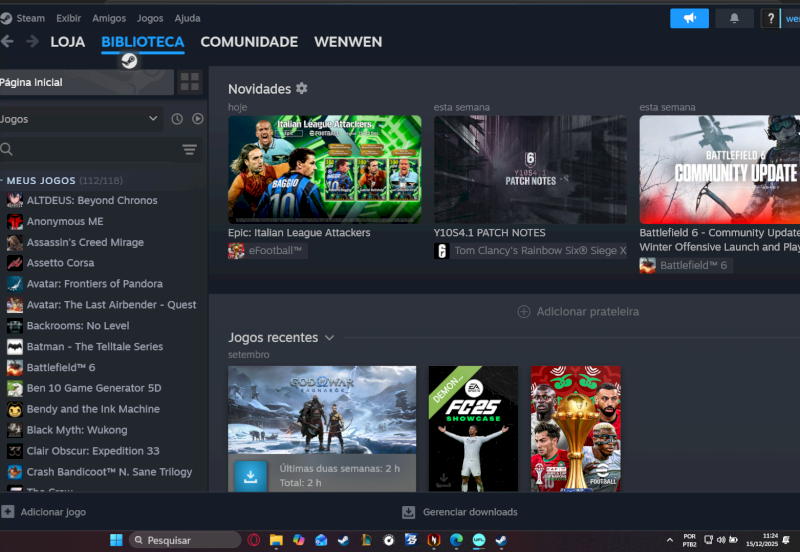The height and width of the screenshot is (552, 800).
Task: Open the Battlefield™ 6 news tag
Action: pyautogui.click(x=686, y=265)
